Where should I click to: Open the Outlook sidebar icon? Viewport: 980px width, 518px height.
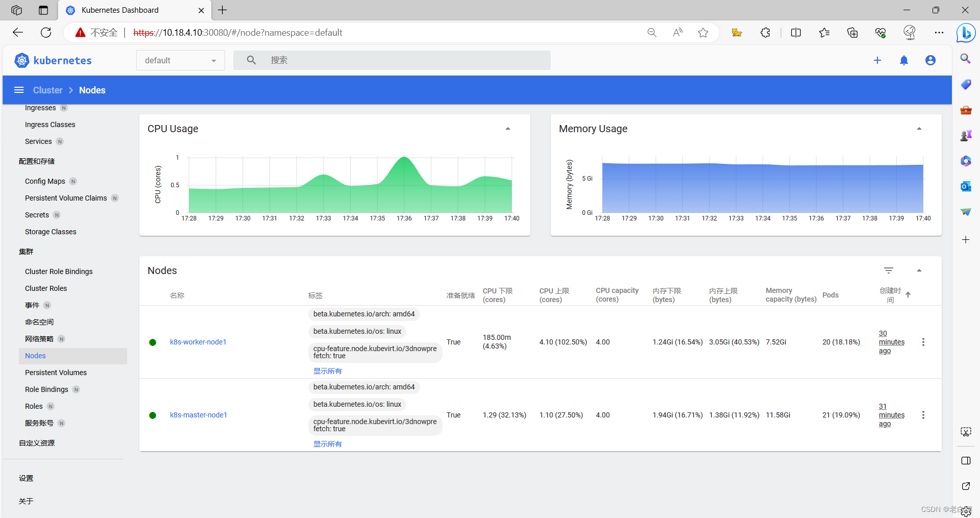[x=966, y=186]
